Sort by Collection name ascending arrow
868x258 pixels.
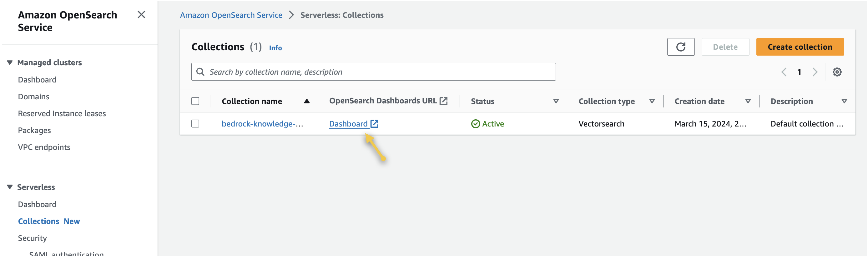click(307, 101)
